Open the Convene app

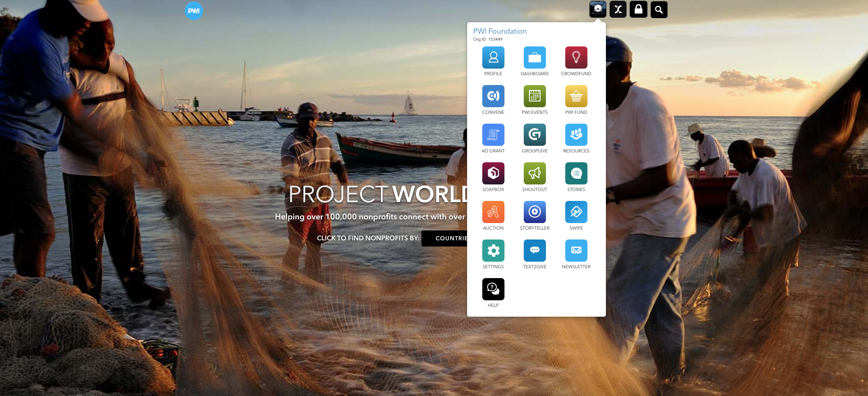point(493,96)
